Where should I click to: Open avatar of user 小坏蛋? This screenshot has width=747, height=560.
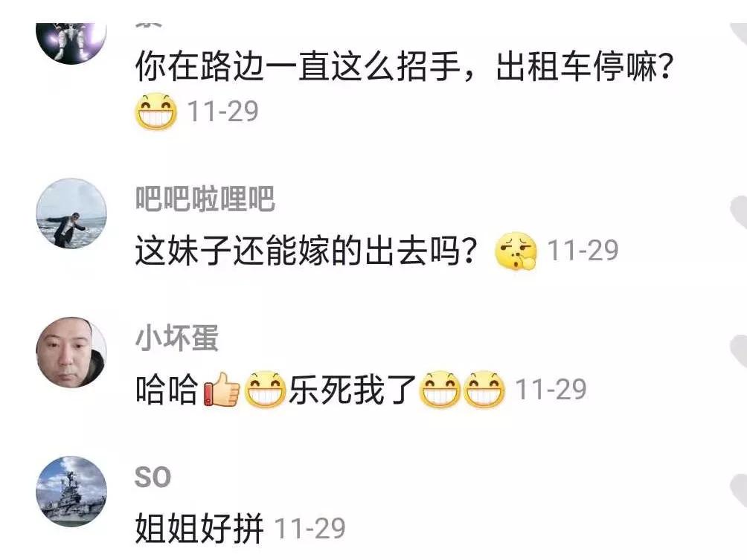click(71, 353)
